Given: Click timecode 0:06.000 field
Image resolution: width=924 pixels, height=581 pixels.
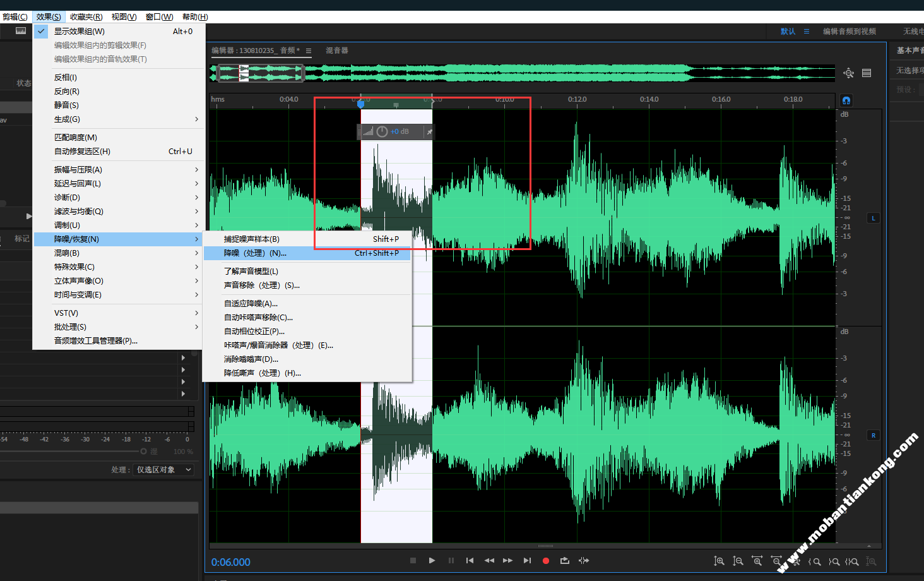Looking at the screenshot, I should (x=230, y=562).
